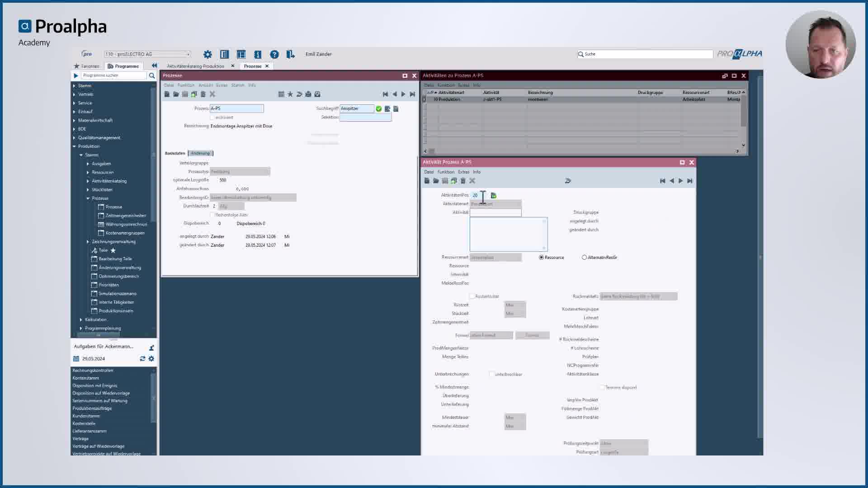Click the Prozess field containing A-PS
Image resolution: width=868 pixels, height=488 pixels.
coord(236,108)
